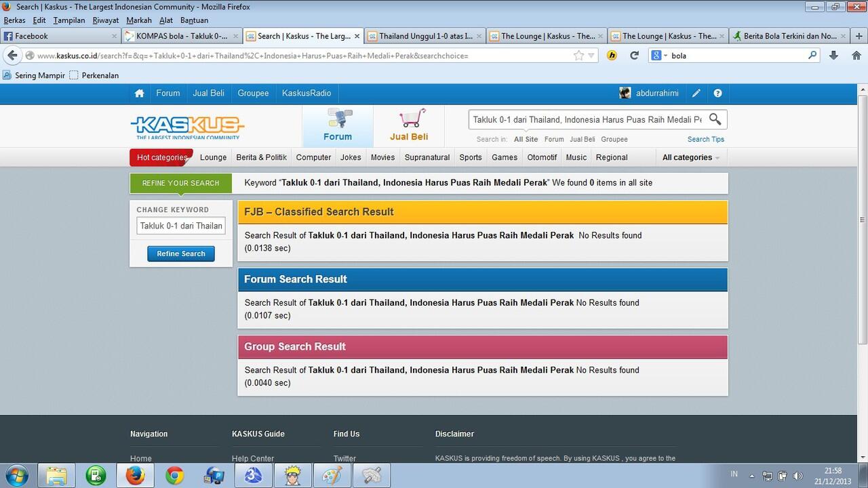The height and width of the screenshot is (488, 868).
Task: Open Groupee in top blue bar
Action: point(253,94)
